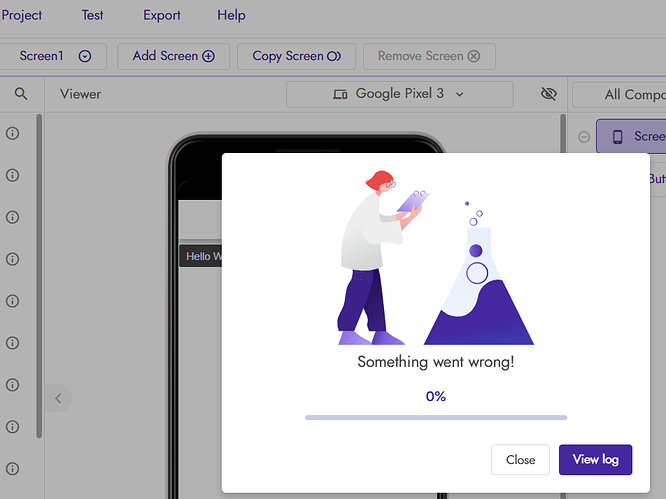
Task: Open the Export menu
Action: 162,15
